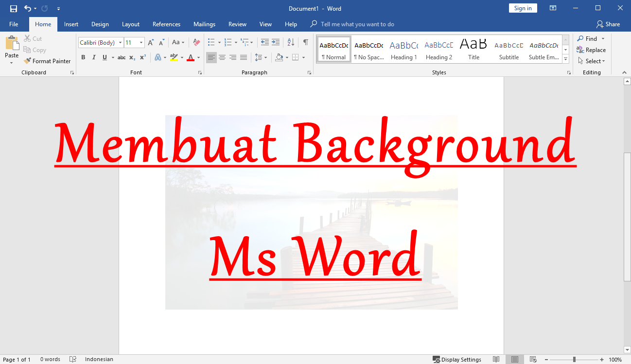The width and height of the screenshot is (631, 364).
Task: Click the Sign in button
Action: pyautogui.click(x=523, y=8)
